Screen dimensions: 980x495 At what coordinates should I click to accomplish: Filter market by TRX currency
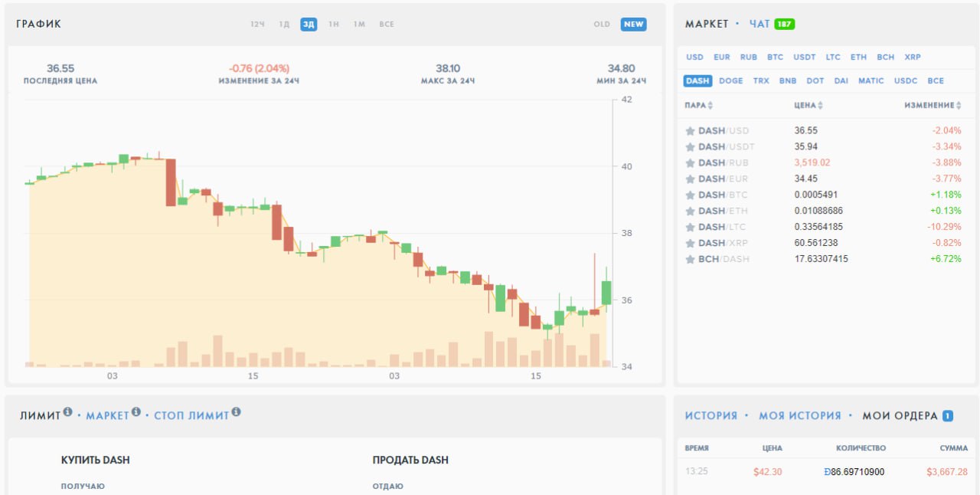point(761,80)
